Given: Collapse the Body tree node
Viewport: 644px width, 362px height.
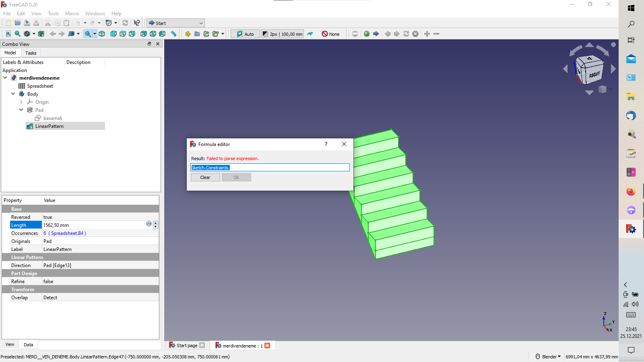Looking at the screenshot, I should pyautogui.click(x=13, y=94).
